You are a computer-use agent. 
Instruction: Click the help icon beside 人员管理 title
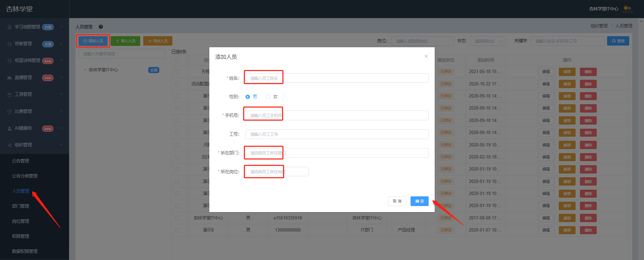coord(101,27)
